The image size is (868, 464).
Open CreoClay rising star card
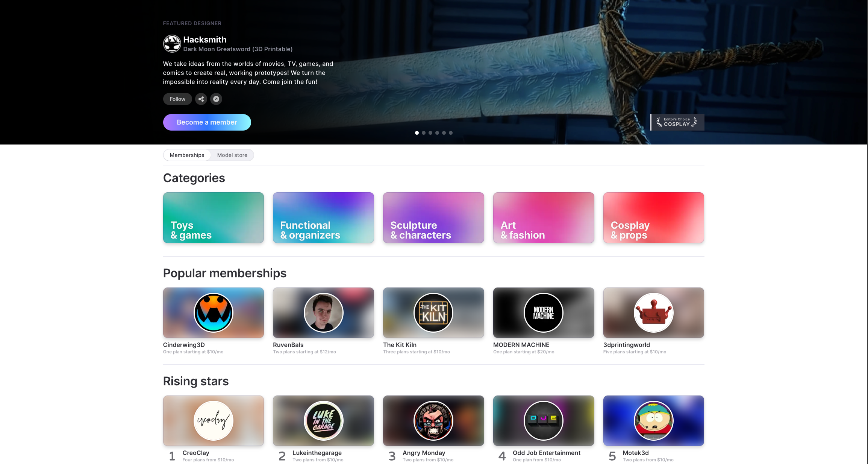coord(213,420)
